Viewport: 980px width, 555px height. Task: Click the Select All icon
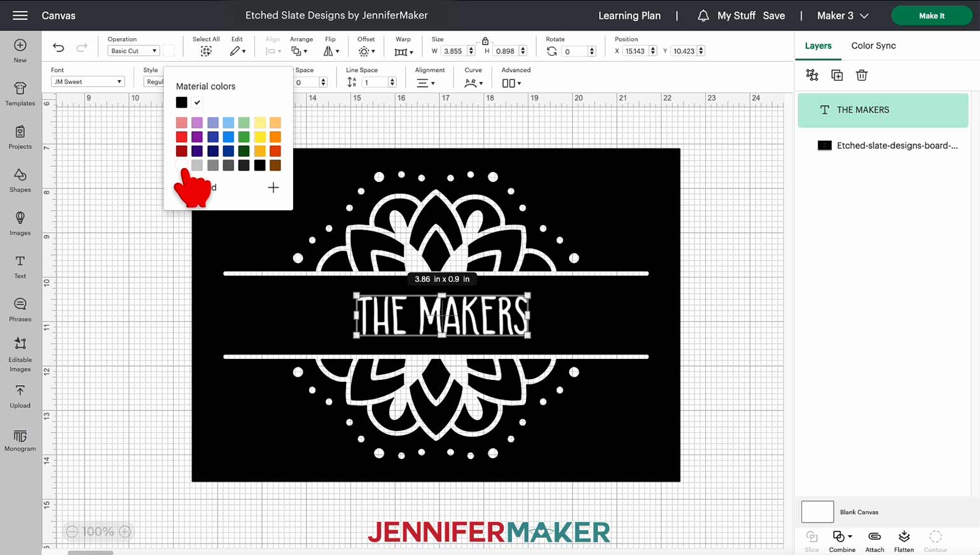[206, 51]
